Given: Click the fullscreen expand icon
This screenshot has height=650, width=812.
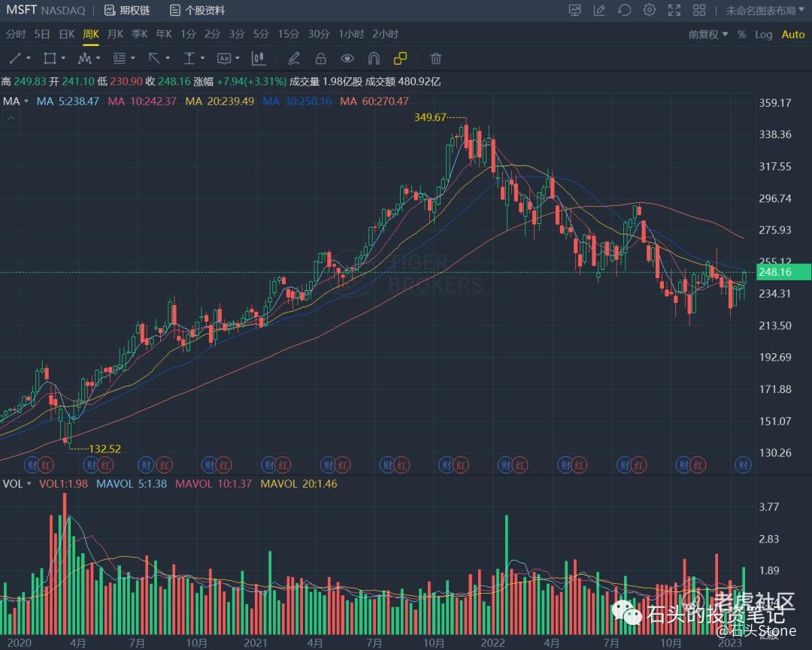Looking at the screenshot, I should (x=674, y=11).
